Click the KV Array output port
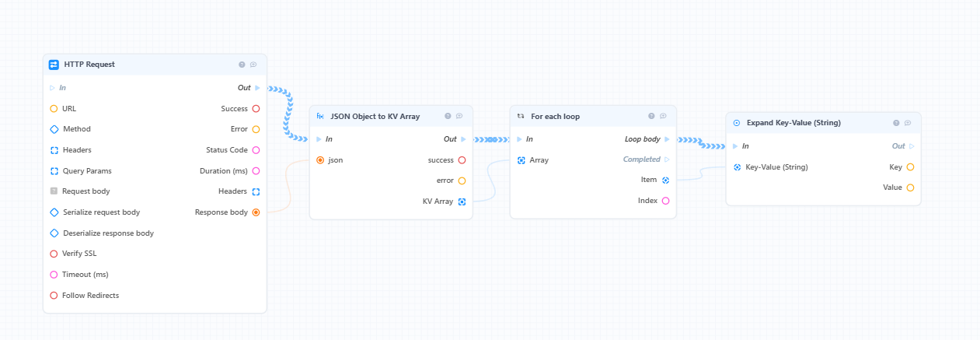 click(462, 202)
